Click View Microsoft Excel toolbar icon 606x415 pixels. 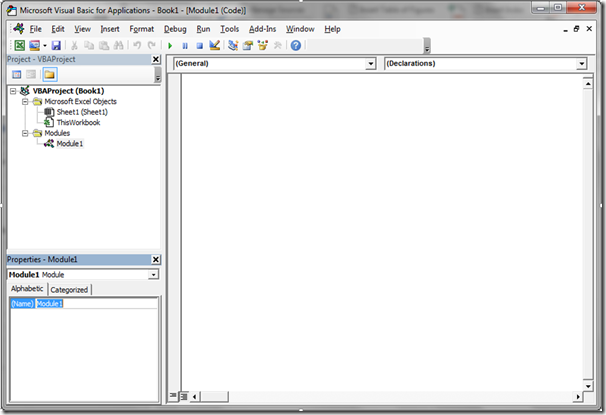(19, 46)
